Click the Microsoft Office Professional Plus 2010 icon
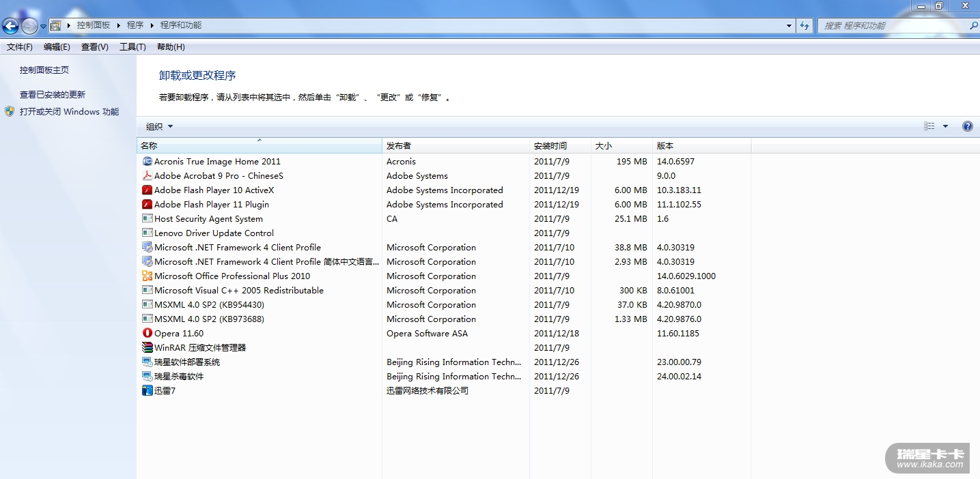Image resolution: width=980 pixels, height=479 pixels. pyautogui.click(x=147, y=276)
